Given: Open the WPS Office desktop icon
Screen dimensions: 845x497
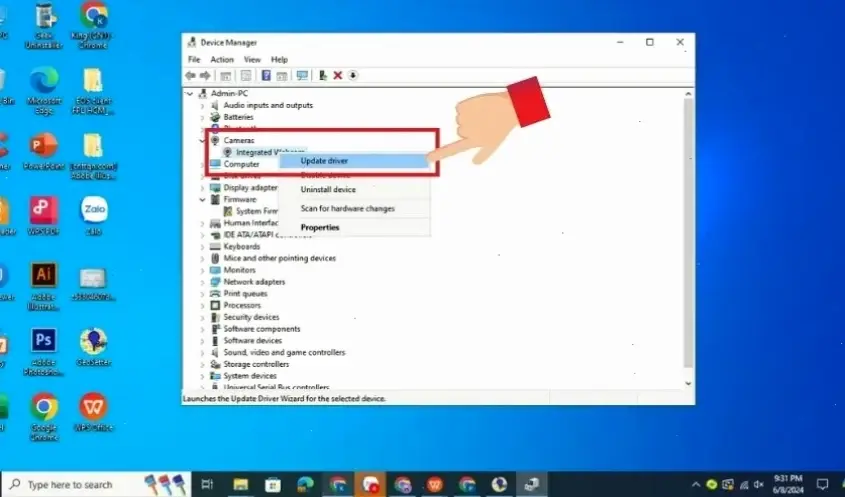Looking at the screenshot, I should pos(94,412).
